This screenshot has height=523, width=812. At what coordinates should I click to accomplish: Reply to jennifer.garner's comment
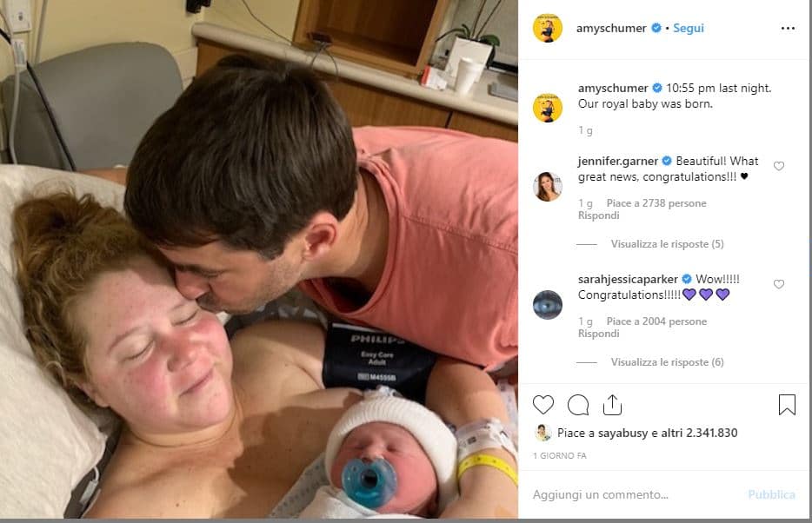(598, 215)
